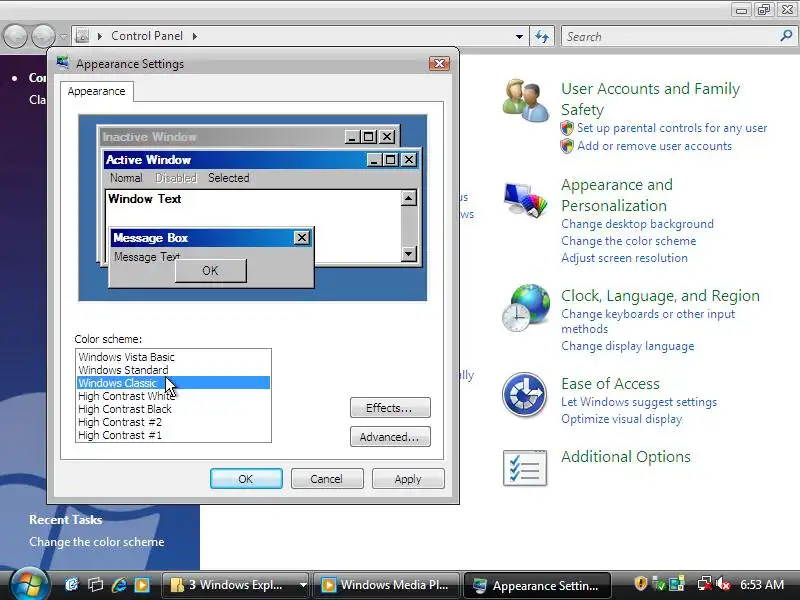Click the Additional Options checklist icon

tap(524, 467)
